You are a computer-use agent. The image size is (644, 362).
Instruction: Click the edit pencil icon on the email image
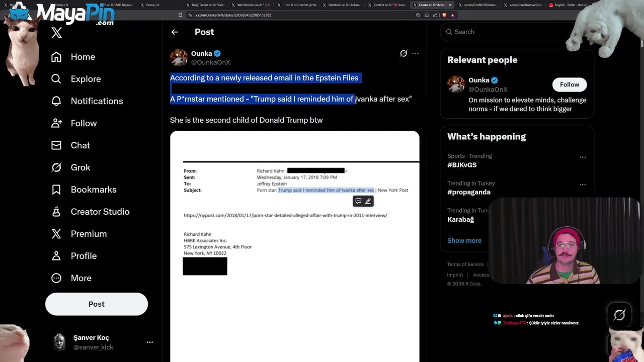pos(368,201)
